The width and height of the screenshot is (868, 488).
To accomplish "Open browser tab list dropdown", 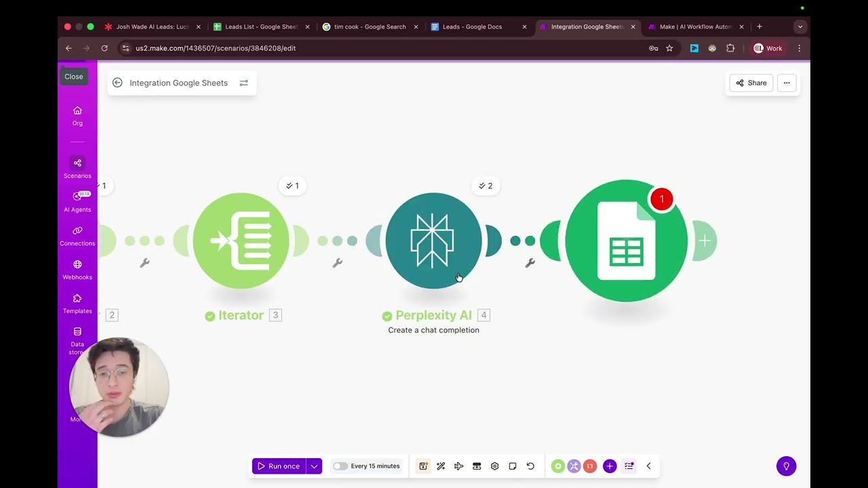I will 800,26.
